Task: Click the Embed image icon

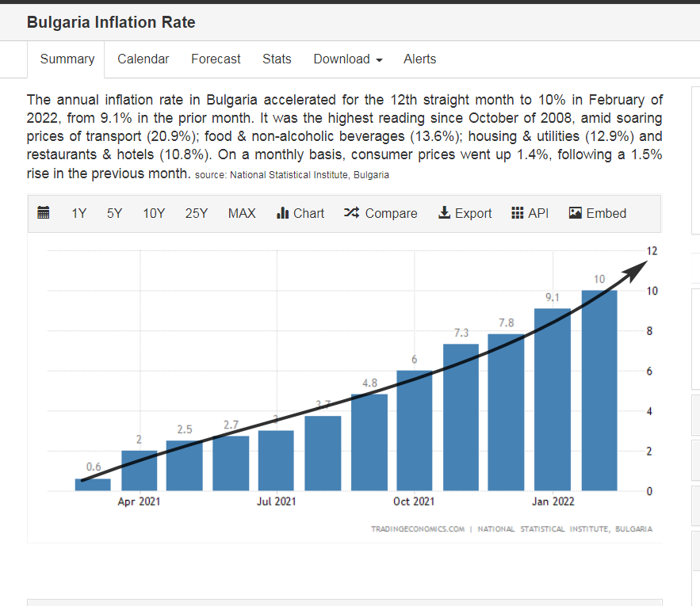Action: 576,213
